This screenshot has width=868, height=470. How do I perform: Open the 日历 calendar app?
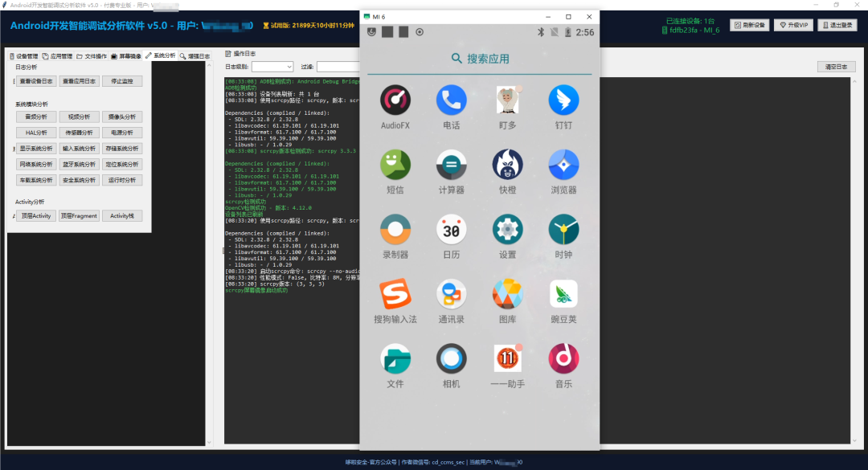tap(451, 230)
